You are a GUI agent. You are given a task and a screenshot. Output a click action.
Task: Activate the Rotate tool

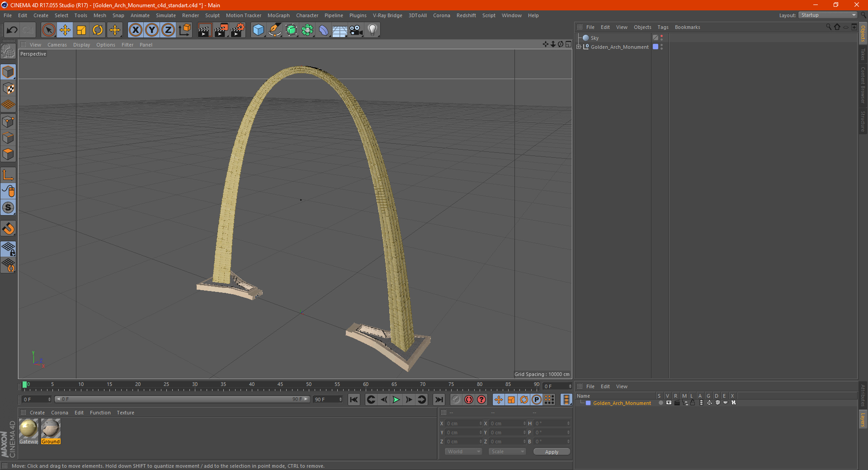(x=98, y=30)
